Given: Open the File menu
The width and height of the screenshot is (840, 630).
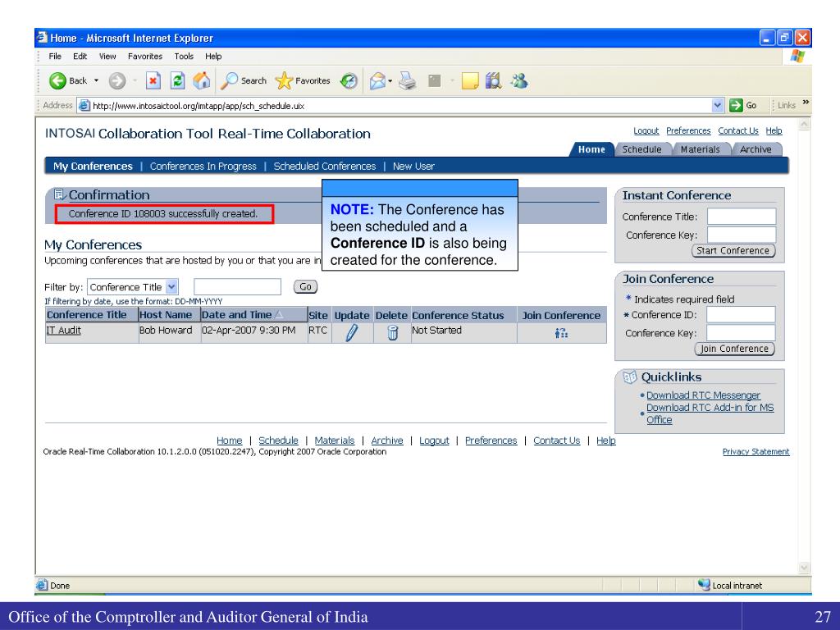Looking at the screenshot, I should pyautogui.click(x=55, y=57).
